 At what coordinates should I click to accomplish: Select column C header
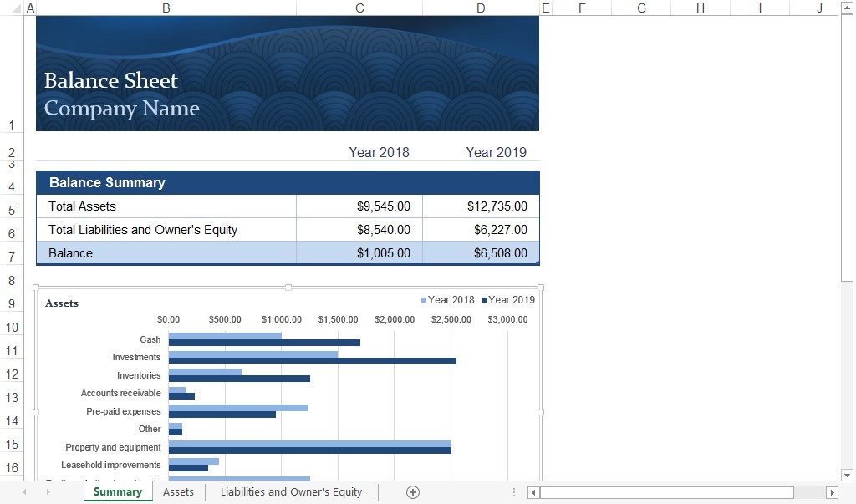point(359,8)
